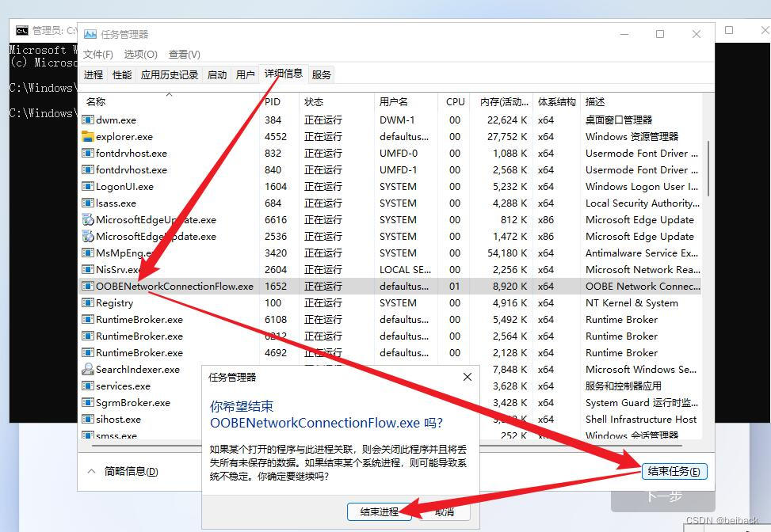771x532 pixels.
Task: Sort by the 描述 column header
Action: tap(642, 101)
